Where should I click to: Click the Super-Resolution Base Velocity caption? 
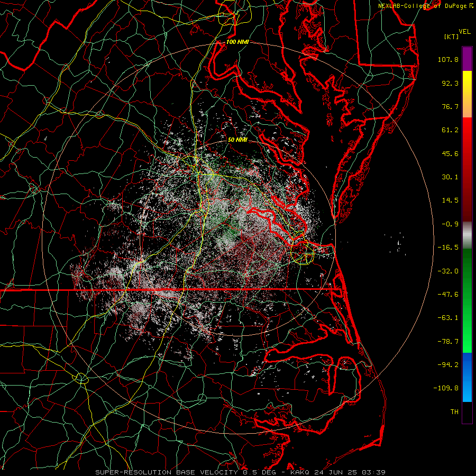pos(241,472)
